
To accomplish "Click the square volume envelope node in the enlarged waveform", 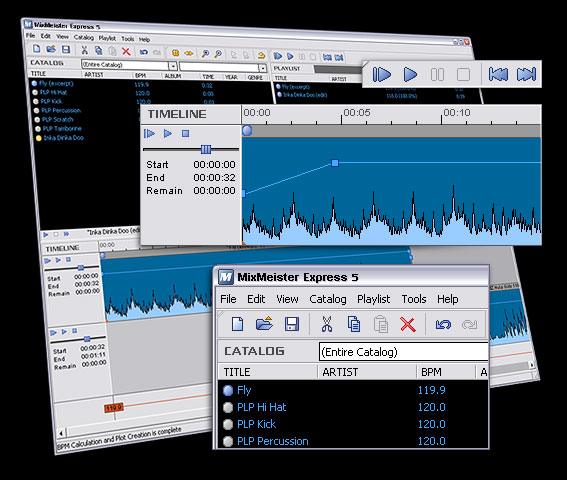I will point(335,163).
